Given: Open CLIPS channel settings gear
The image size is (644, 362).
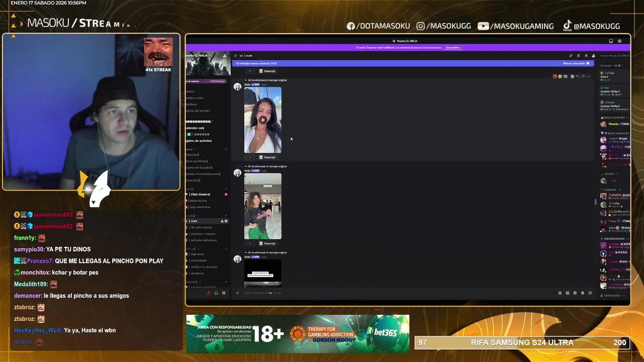Looking at the screenshot, I should click(226, 221).
